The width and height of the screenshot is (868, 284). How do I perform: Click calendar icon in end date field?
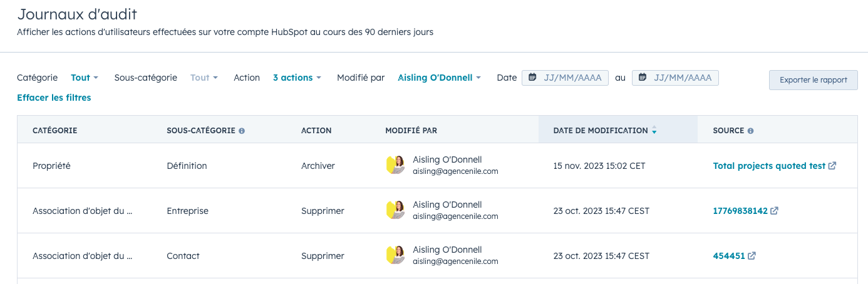tap(643, 78)
